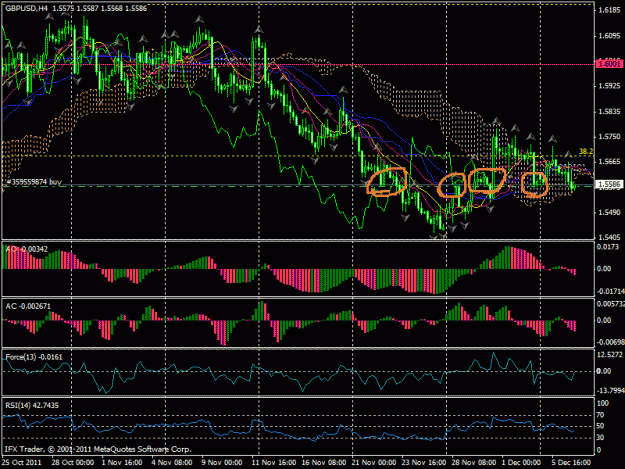Click the GBPUSD,H4 chart title text
The height and width of the screenshot is (469, 625).
(x=24, y=8)
